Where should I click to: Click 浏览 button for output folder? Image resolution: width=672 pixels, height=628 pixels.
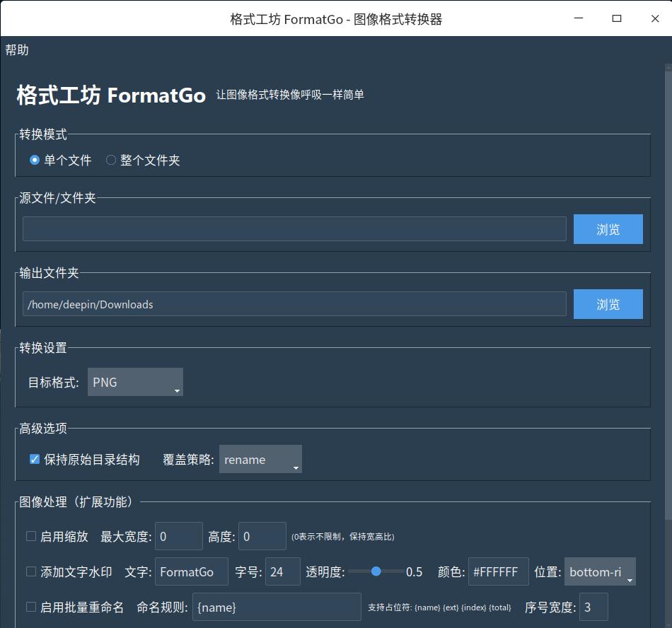click(x=608, y=304)
